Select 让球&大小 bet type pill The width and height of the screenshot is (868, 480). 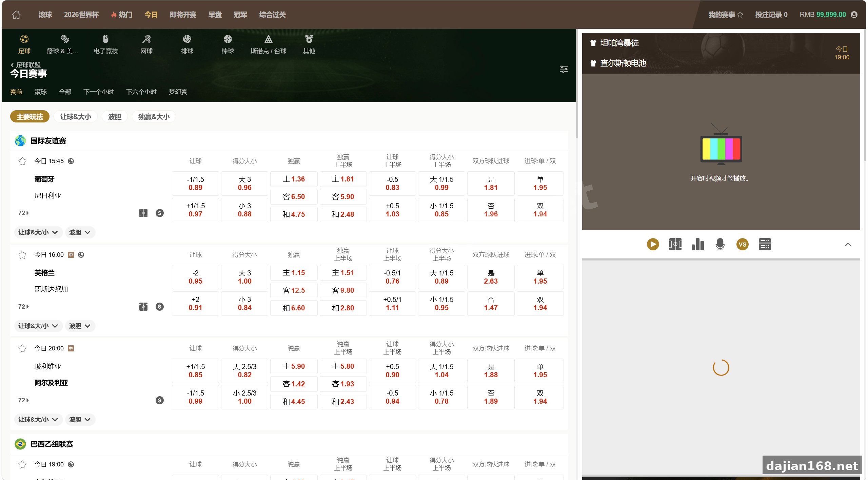[76, 117]
